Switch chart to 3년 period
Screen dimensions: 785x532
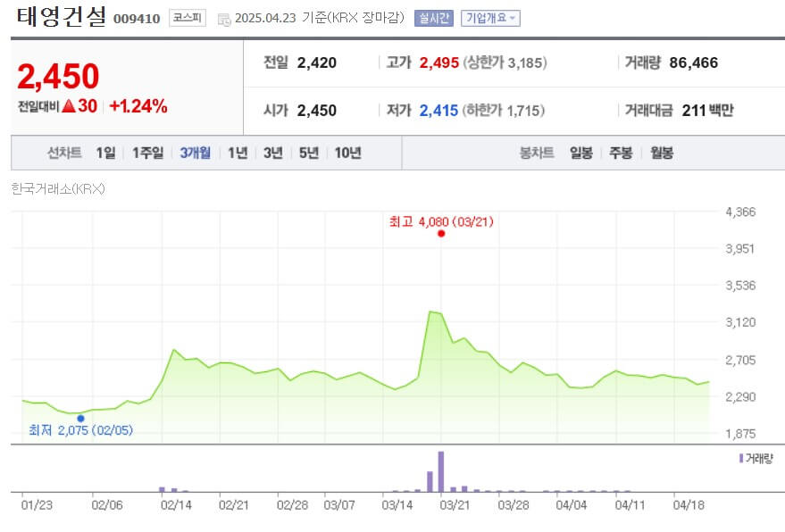point(273,153)
